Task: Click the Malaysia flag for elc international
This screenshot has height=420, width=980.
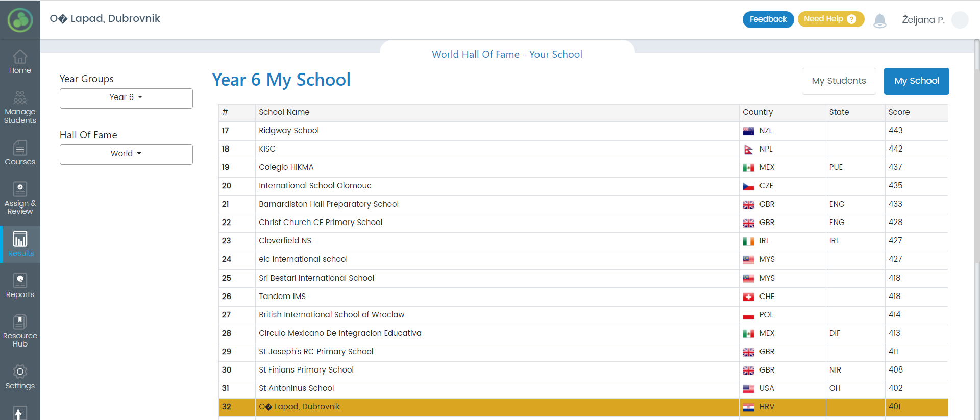Action: 748,260
